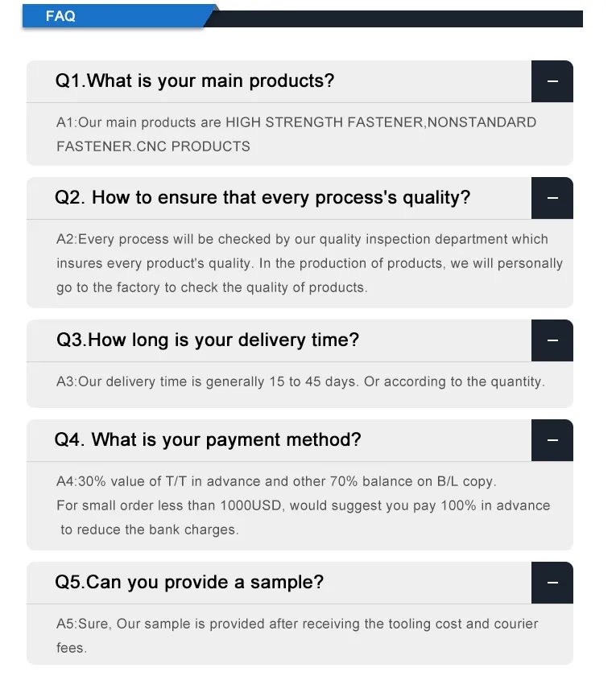This screenshot has height=676, width=616.
Task: Click the A4 30% T/T advance answer line
Action: click(276, 481)
